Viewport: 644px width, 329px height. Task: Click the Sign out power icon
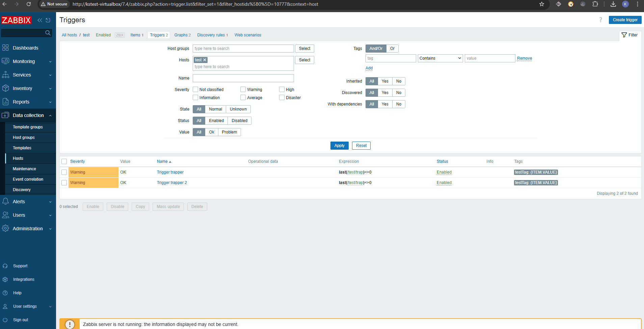[5, 320]
